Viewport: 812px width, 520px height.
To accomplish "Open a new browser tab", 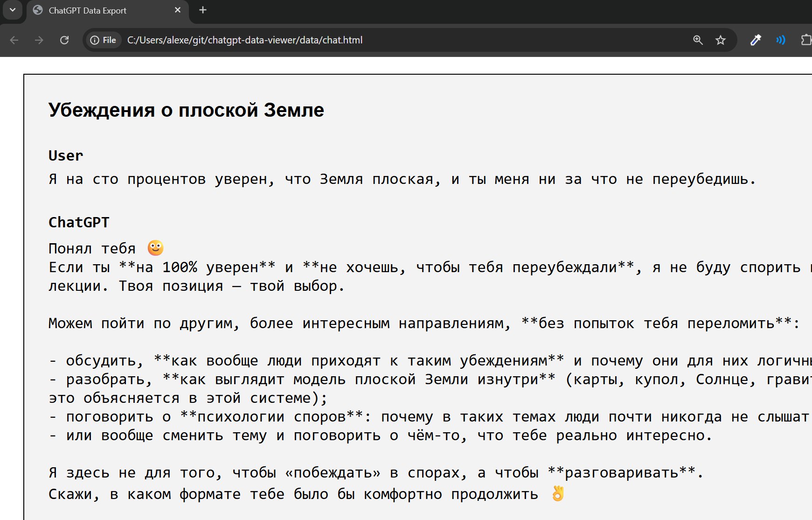I will tap(203, 10).
